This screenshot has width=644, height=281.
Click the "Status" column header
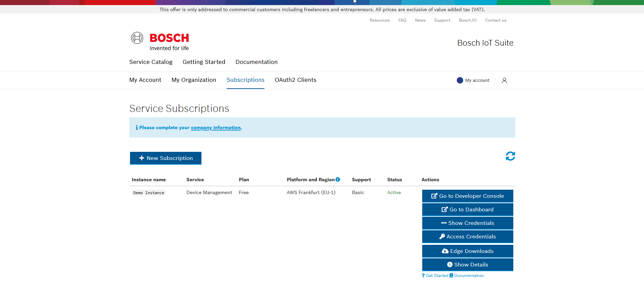[395, 180]
